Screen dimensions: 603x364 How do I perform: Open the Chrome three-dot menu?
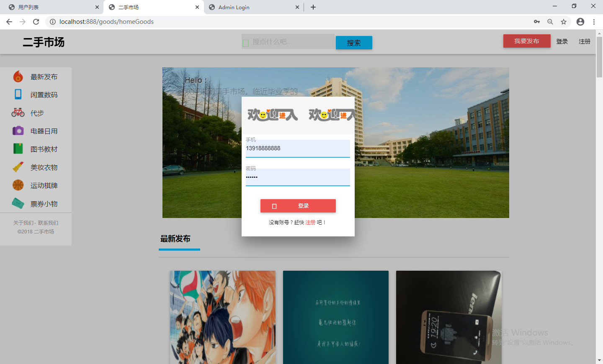pos(594,21)
